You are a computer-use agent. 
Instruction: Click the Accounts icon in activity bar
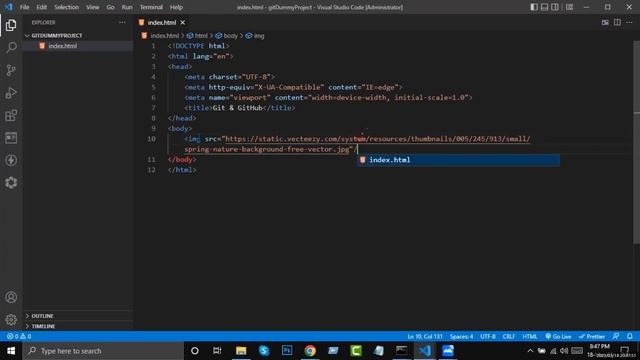[x=11, y=297]
